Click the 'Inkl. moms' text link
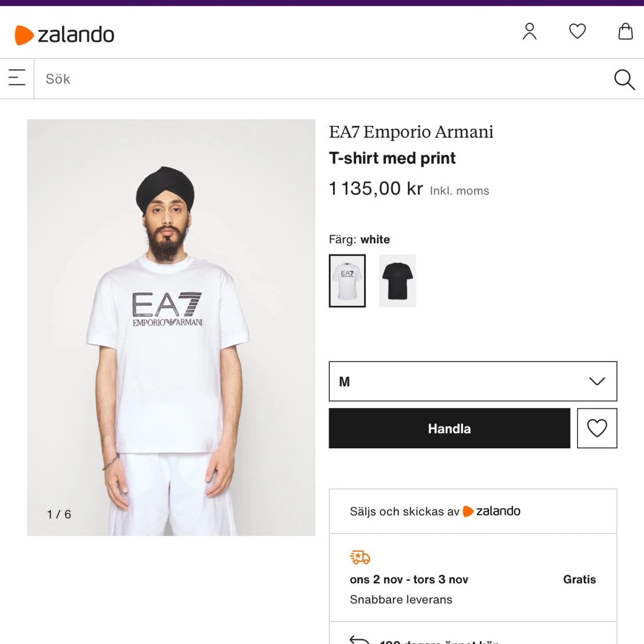Image resolution: width=644 pixels, height=644 pixels. pyautogui.click(x=459, y=191)
